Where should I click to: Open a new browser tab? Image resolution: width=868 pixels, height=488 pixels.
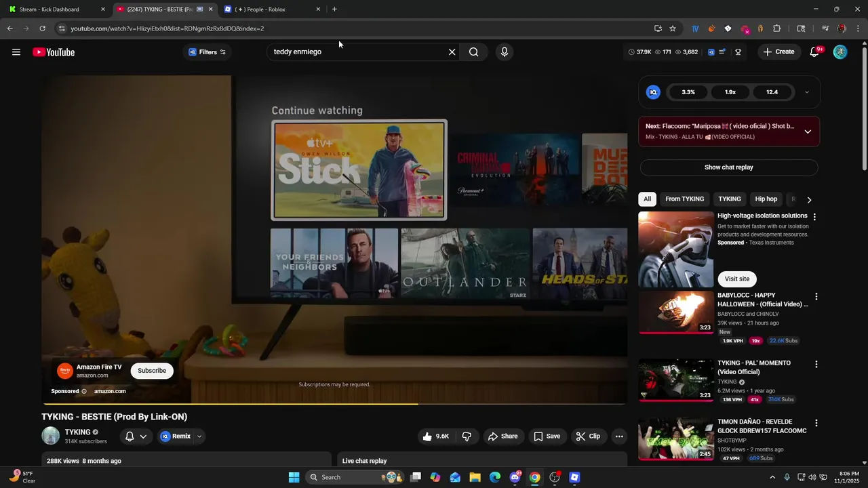[334, 9]
